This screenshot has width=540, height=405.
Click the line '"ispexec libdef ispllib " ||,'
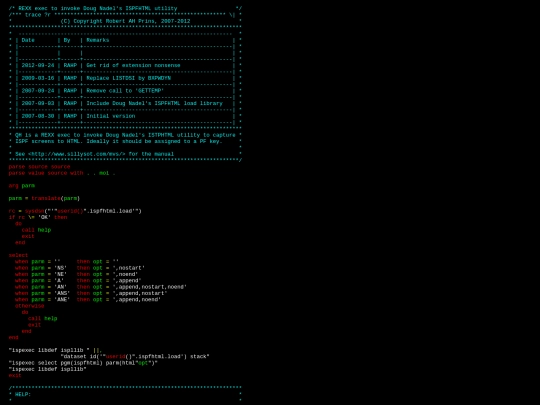click(x=55, y=350)
